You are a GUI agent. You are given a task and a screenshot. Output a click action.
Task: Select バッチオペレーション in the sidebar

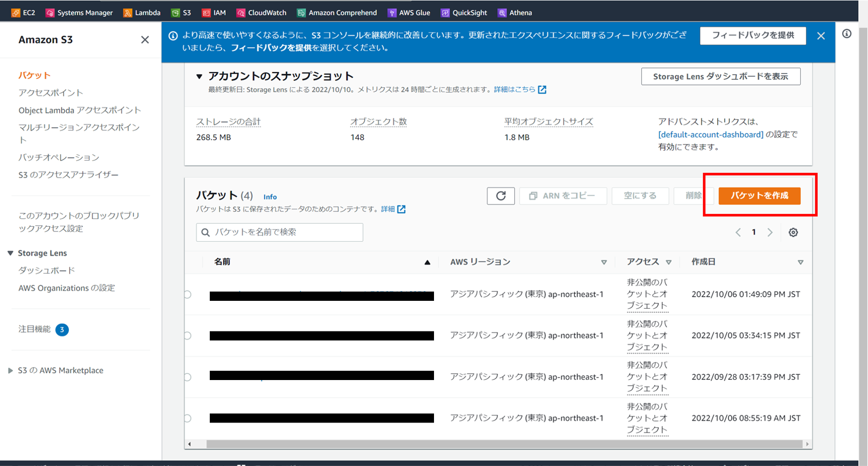[59, 157]
